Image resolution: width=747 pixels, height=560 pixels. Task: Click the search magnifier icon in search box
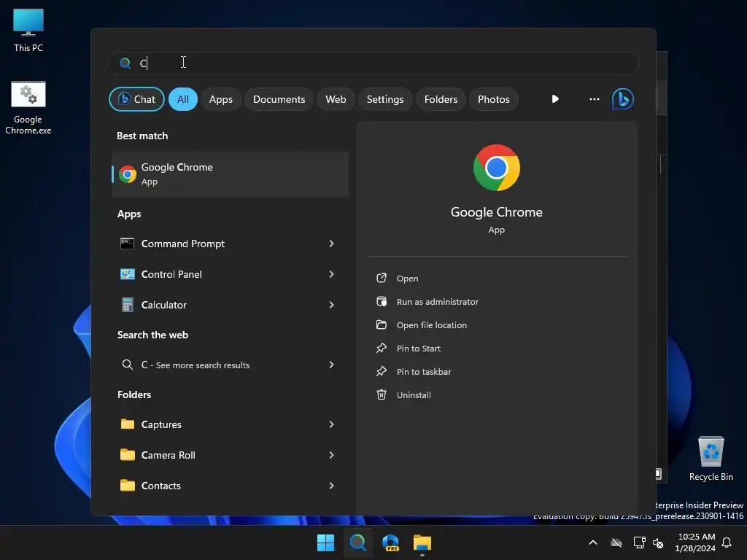(125, 63)
